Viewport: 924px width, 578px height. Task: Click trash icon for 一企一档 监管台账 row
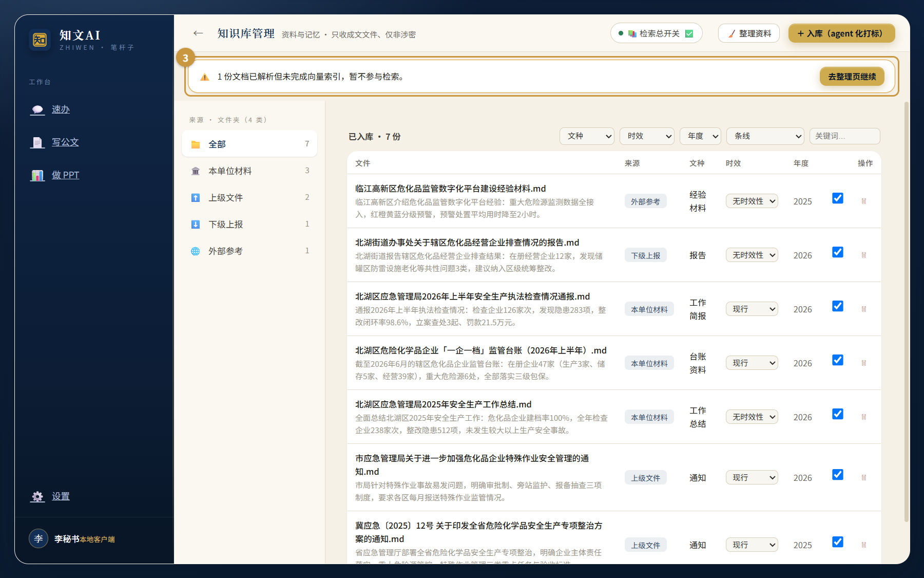pos(864,363)
